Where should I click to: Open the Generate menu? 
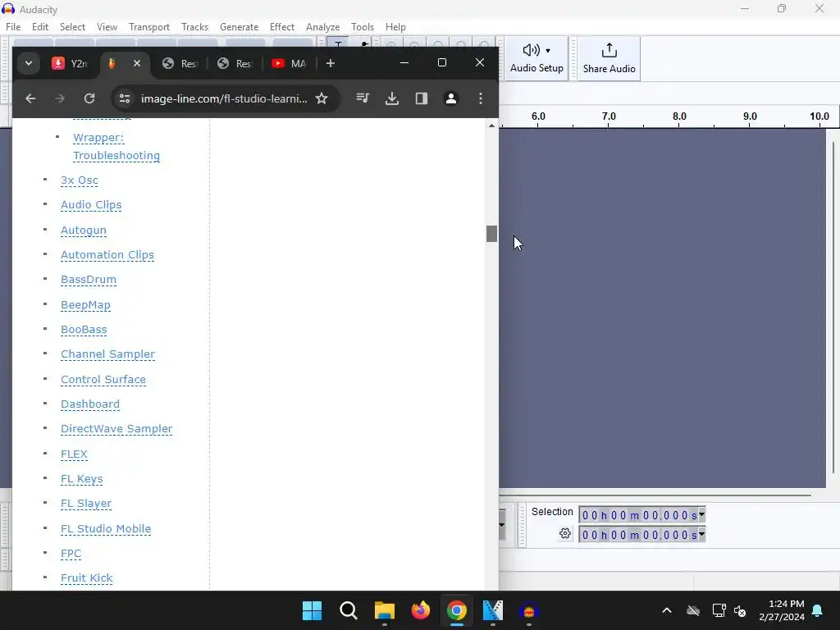239,27
